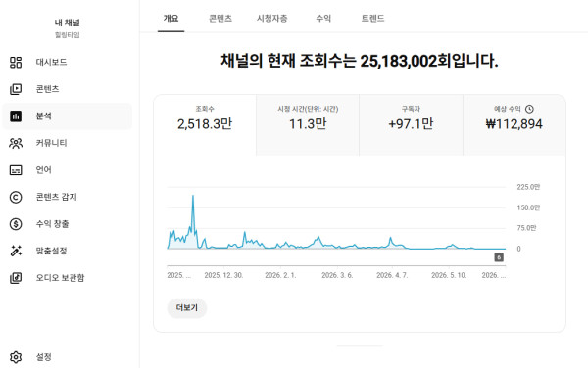588x368 pixels.
Task: Select the 예상 수익 ₩112,894 metric card
Action: coord(514,125)
